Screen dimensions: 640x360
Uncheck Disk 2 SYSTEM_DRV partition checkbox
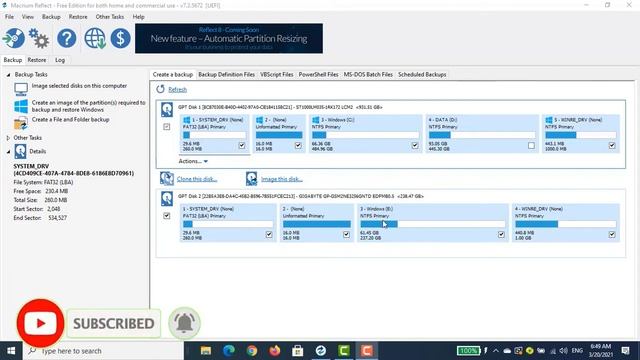269,234
